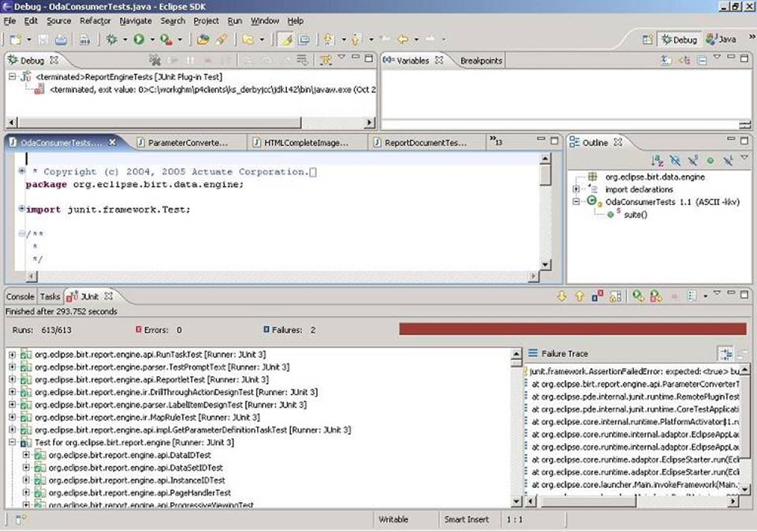Click the Open Type toolbar icon
Image resolution: width=757 pixels, height=532 pixels.
(203, 39)
